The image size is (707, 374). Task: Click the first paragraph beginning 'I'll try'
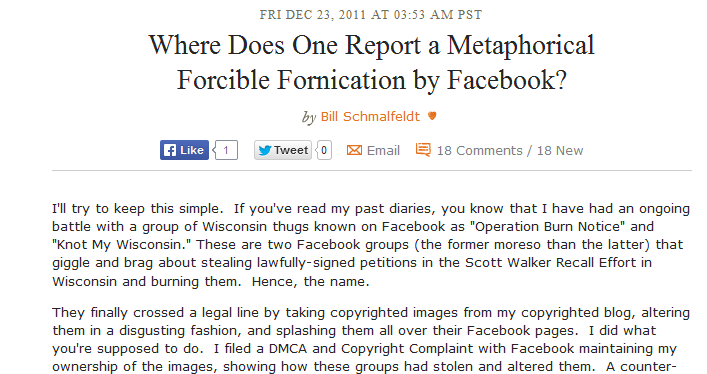[x=371, y=245]
